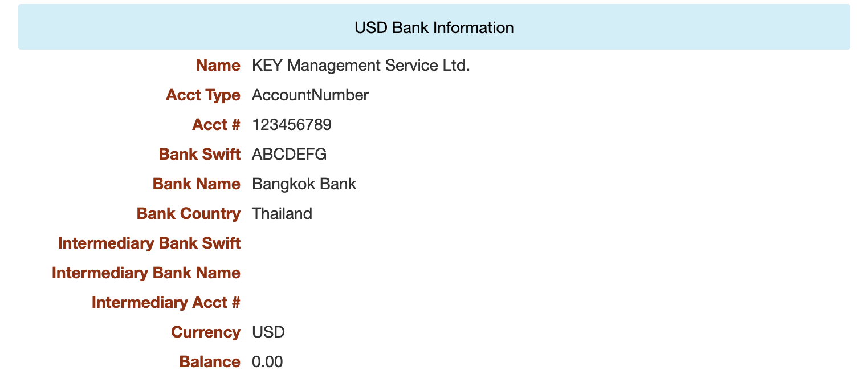Select KEY Management Service Ltd. text
The width and height of the screenshot is (868, 374).
(361, 66)
